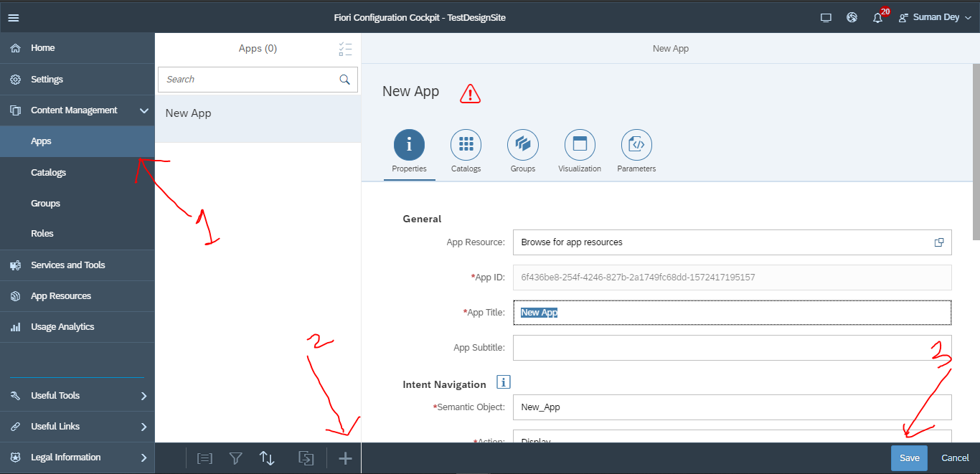
Task: Expand the Useful Tools menu
Action: pyautogui.click(x=143, y=396)
